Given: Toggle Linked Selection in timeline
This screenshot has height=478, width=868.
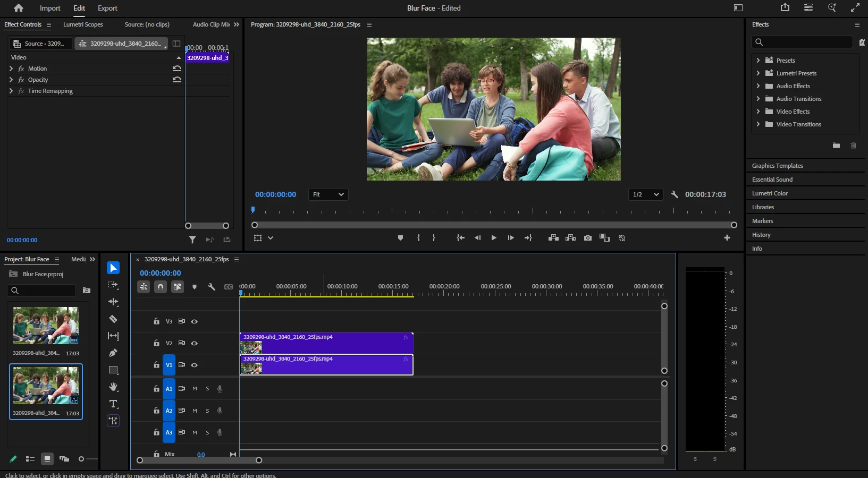Looking at the screenshot, I should [x=178, y=287].
